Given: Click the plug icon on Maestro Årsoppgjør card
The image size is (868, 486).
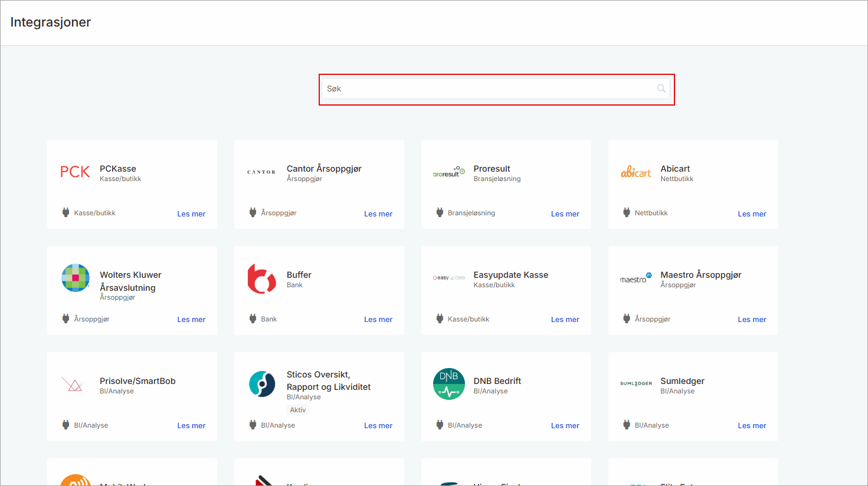Looking at the screenshot, I should (627, 318).
